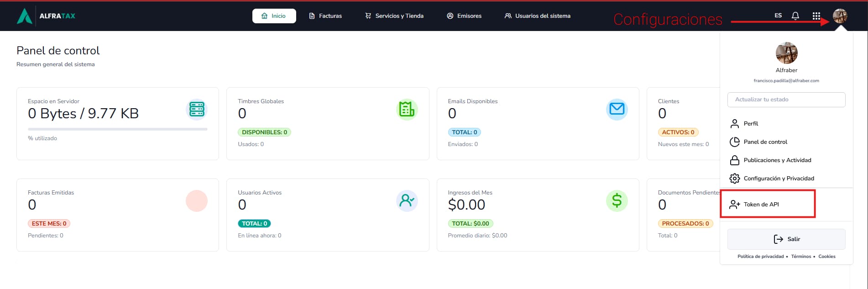Click Promedio diario: $0.00 text

[477, 236]
